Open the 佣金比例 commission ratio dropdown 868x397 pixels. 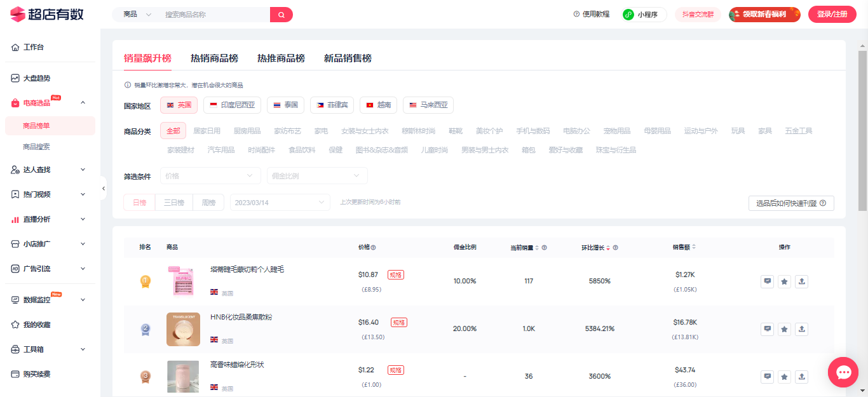[317, 175]
